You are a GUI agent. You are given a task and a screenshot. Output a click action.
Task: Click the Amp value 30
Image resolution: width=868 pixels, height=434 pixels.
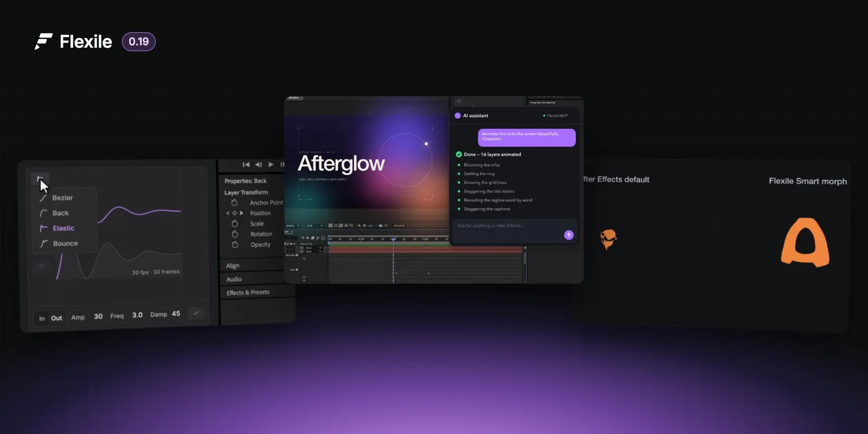pos(98,316)
